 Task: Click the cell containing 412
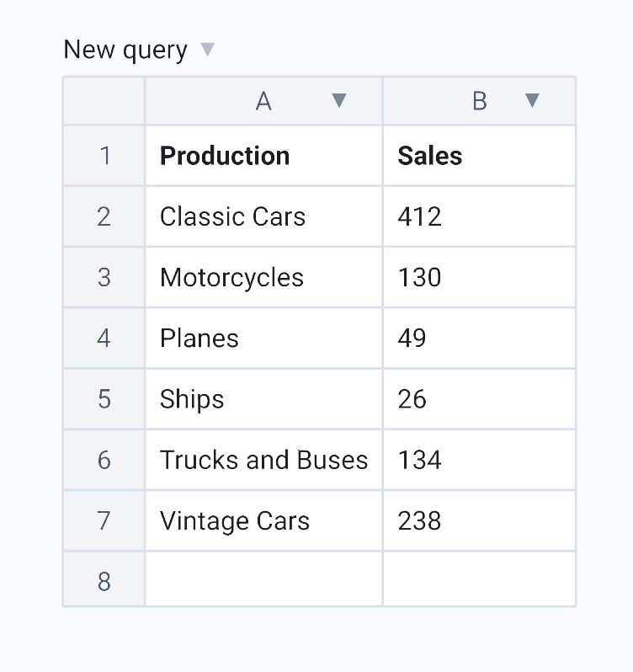coord(479,217)
